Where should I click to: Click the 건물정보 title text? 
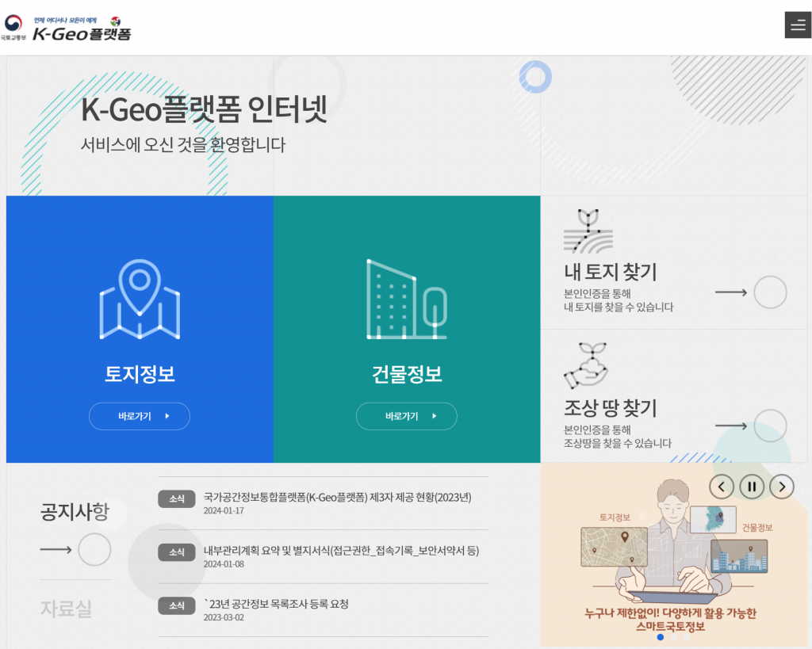[x=407, y=374]
